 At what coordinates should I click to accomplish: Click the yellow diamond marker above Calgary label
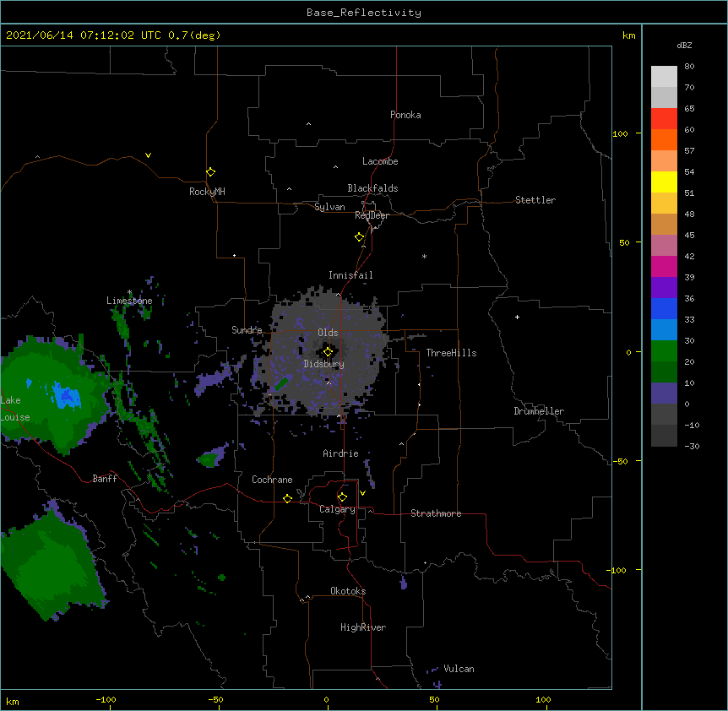[342, 497]
